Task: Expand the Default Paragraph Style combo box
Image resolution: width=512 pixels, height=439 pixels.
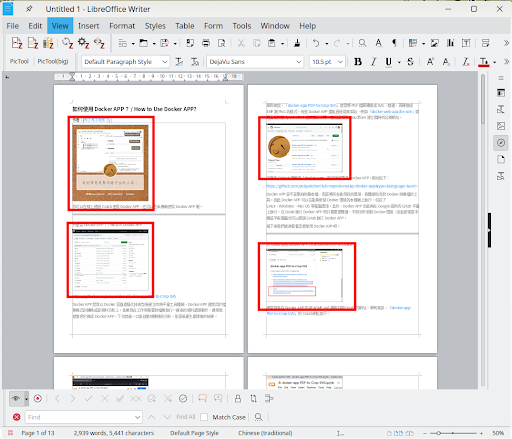Action: (165, 62)
